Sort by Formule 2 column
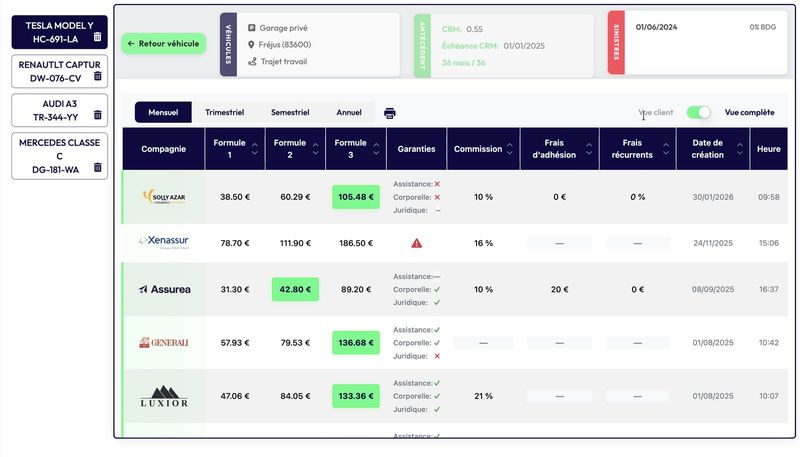Screen dimensions: 800x457 [x=315, y=149]
